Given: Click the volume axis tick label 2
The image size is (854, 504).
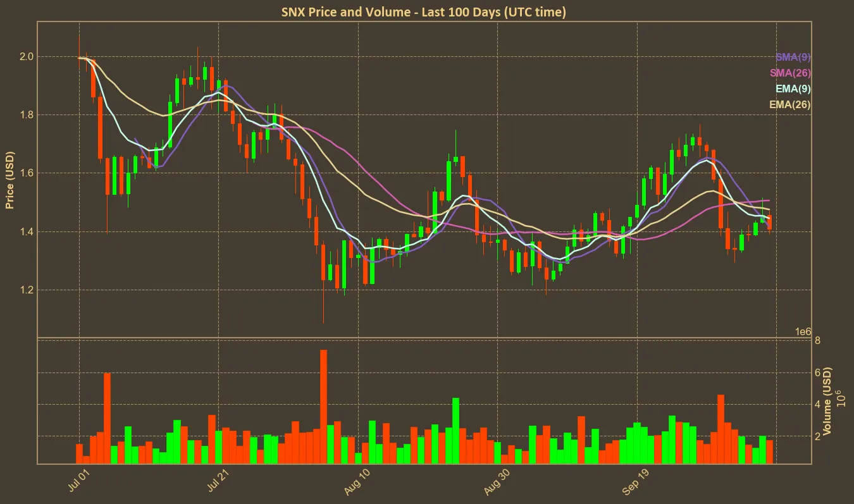Looking at the screenshot, I should tap(818, 436).
